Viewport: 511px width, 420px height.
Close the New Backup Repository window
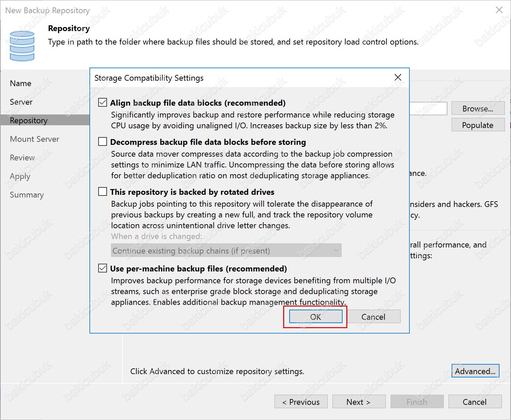499,10
